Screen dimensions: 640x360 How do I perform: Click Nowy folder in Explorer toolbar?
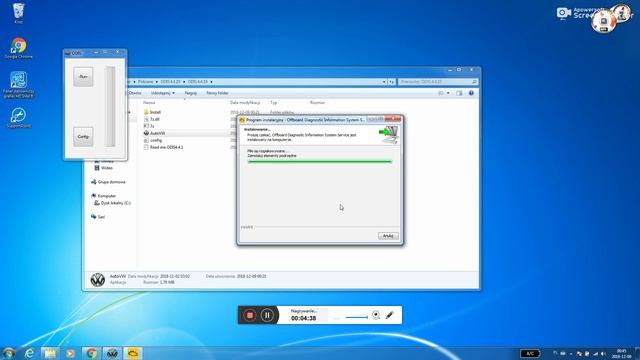pyautogui.click(x=217, y=93)
